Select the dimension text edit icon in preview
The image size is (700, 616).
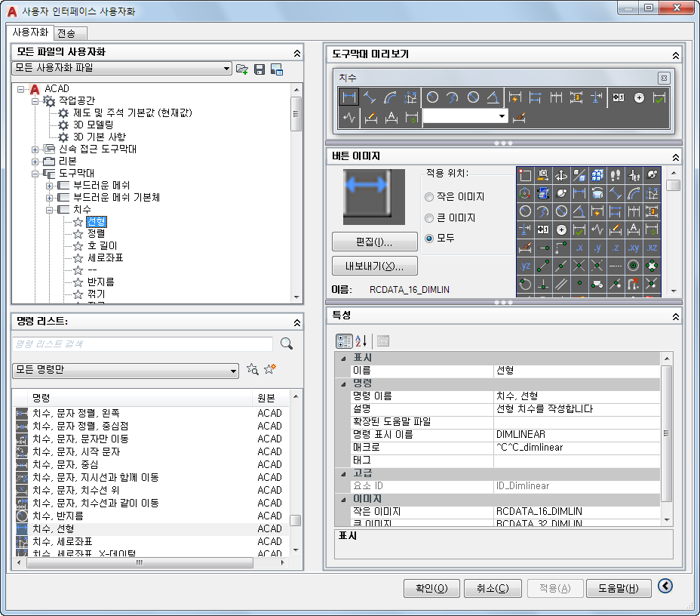391,118
